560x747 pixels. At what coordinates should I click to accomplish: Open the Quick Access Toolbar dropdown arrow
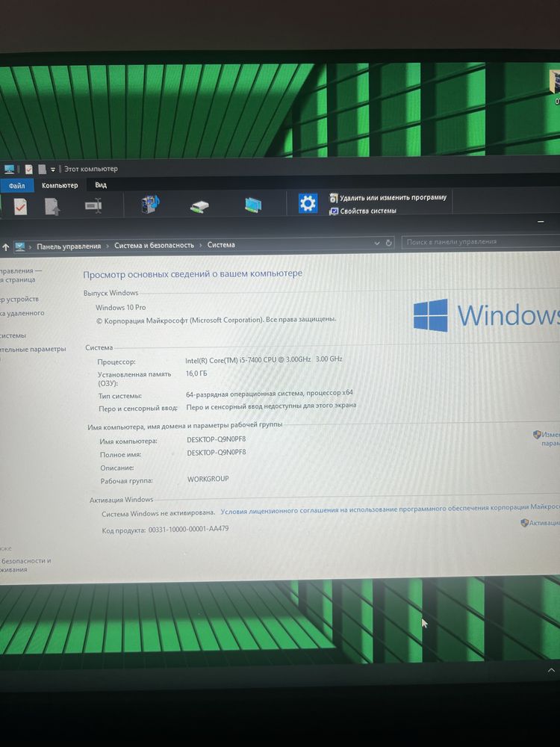click(x=53, y=170)
